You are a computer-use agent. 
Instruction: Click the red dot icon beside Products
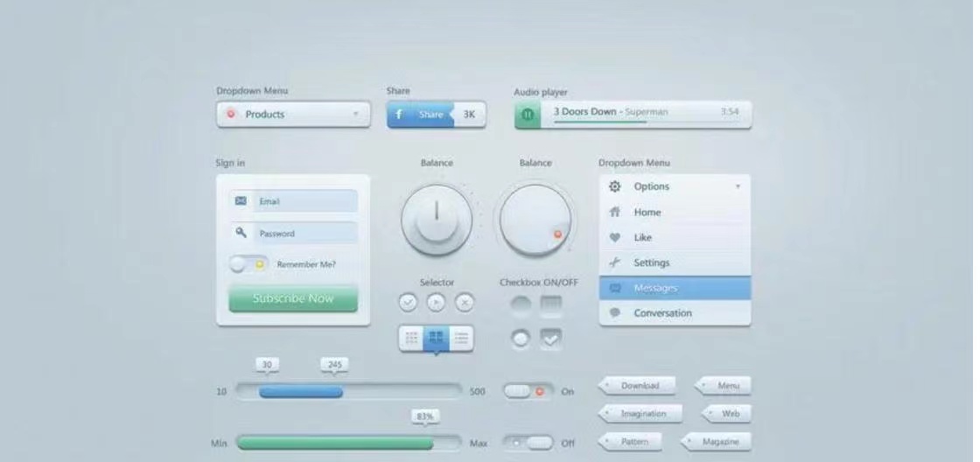pos(231,114)
